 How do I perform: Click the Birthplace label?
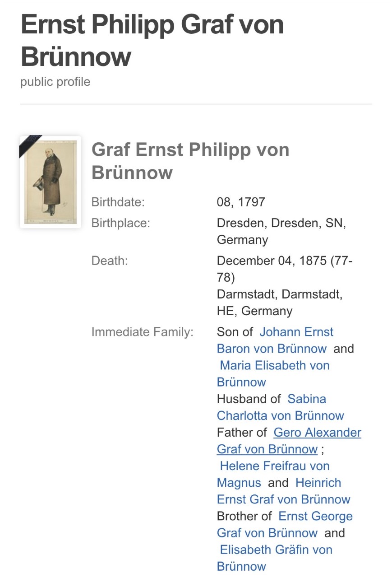[x=120, y=223]
